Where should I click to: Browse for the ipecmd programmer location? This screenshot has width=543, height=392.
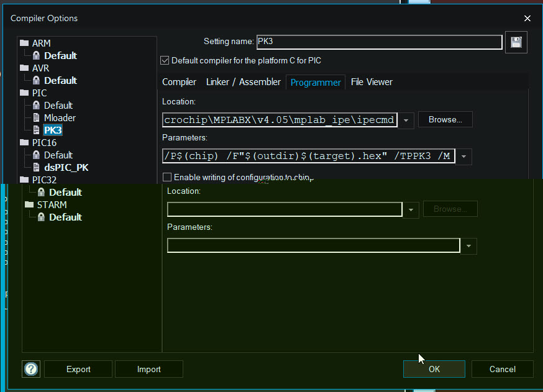coord(445,119)
